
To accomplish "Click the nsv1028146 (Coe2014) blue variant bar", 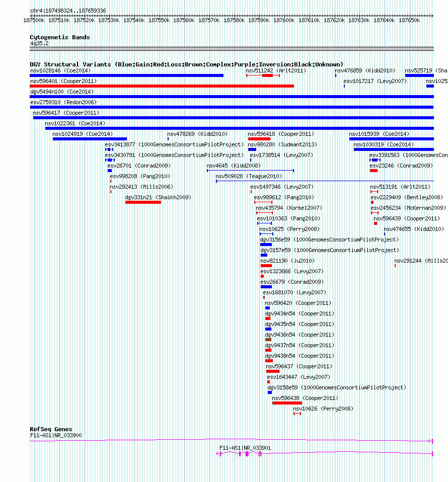I will pos(127,75).
